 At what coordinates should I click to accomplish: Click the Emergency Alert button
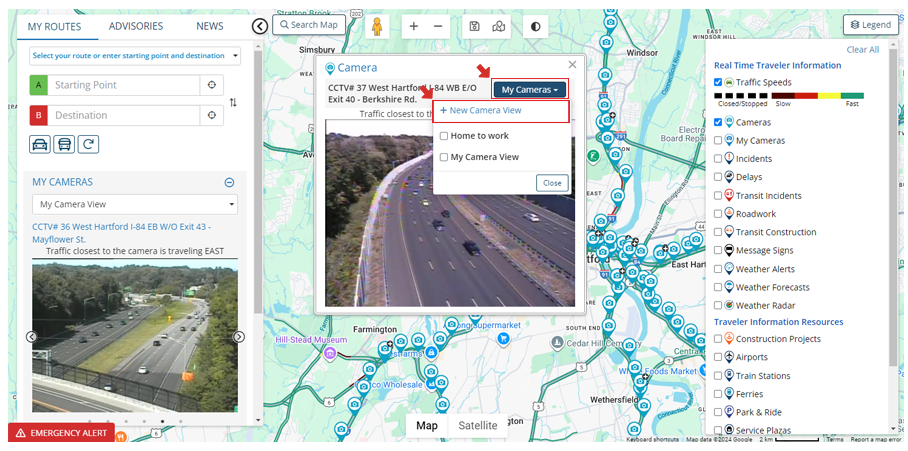tap(62, 433)
